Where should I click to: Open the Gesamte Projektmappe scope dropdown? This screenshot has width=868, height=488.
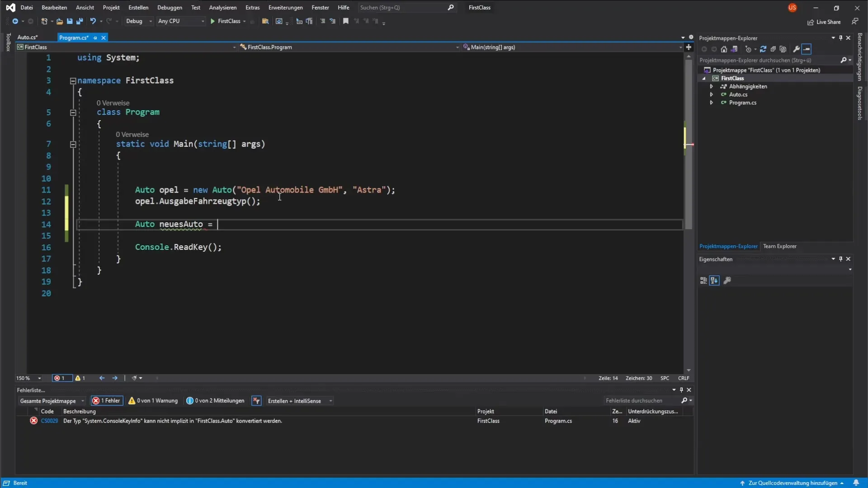pyautogui.click(x=52, y=401)
